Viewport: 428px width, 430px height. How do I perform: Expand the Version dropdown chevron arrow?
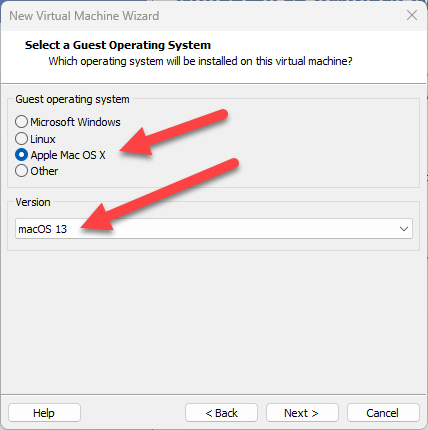pos(404,229)
